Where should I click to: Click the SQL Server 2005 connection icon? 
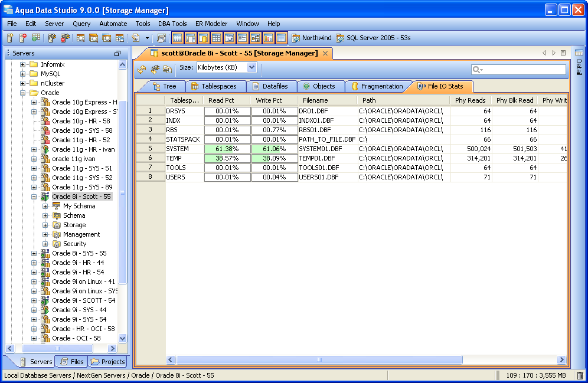(x=340, y=38)
